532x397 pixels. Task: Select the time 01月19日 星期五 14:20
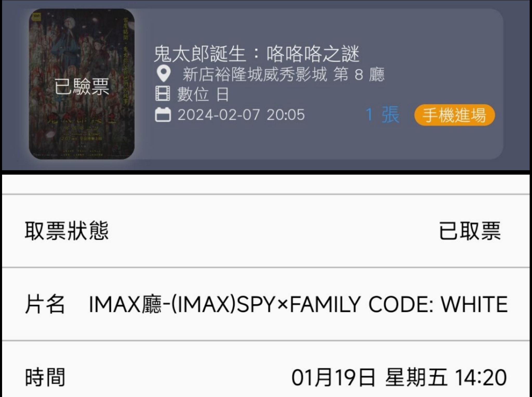tap(399, 378)
